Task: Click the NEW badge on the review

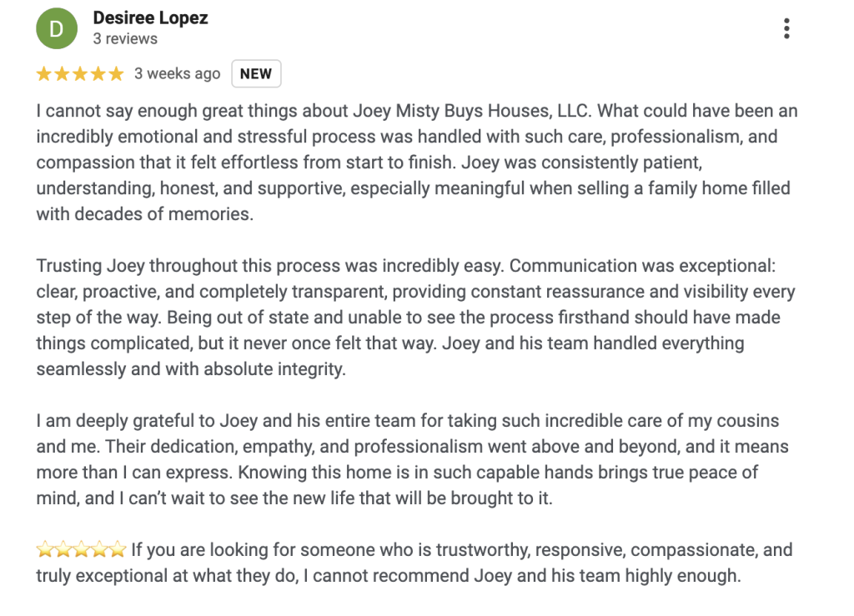Action: coord(255,73)
